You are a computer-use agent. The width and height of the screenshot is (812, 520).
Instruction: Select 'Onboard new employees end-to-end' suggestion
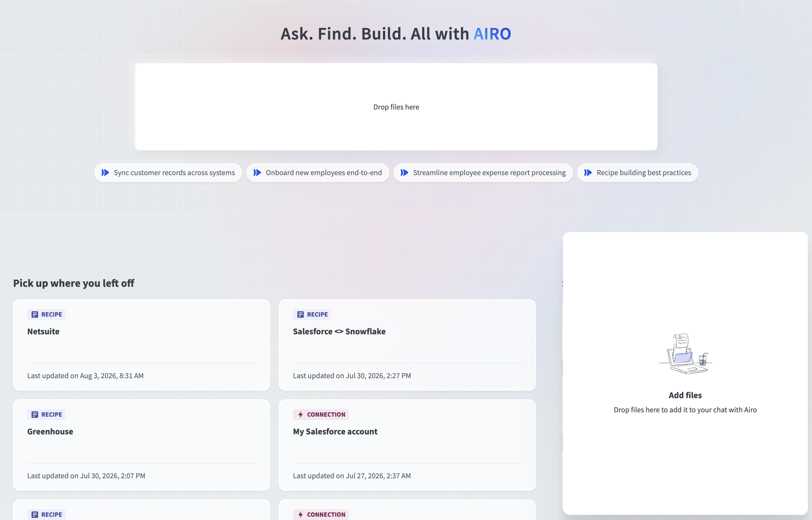(x=318, y=173)
